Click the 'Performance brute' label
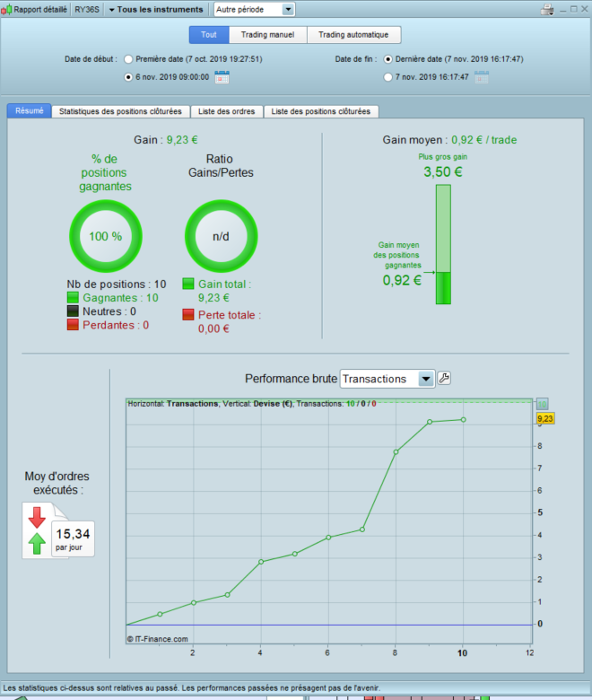 (291, 379)
